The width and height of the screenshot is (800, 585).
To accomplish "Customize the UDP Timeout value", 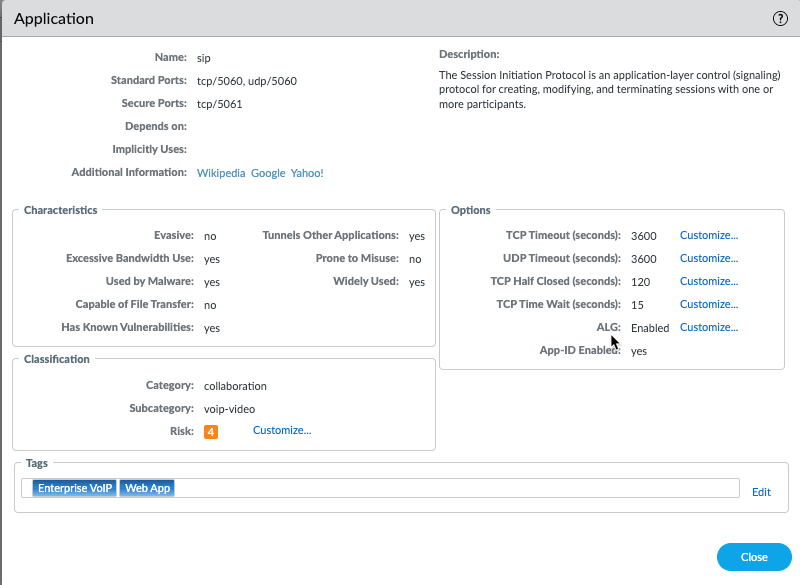I will 708,259.
